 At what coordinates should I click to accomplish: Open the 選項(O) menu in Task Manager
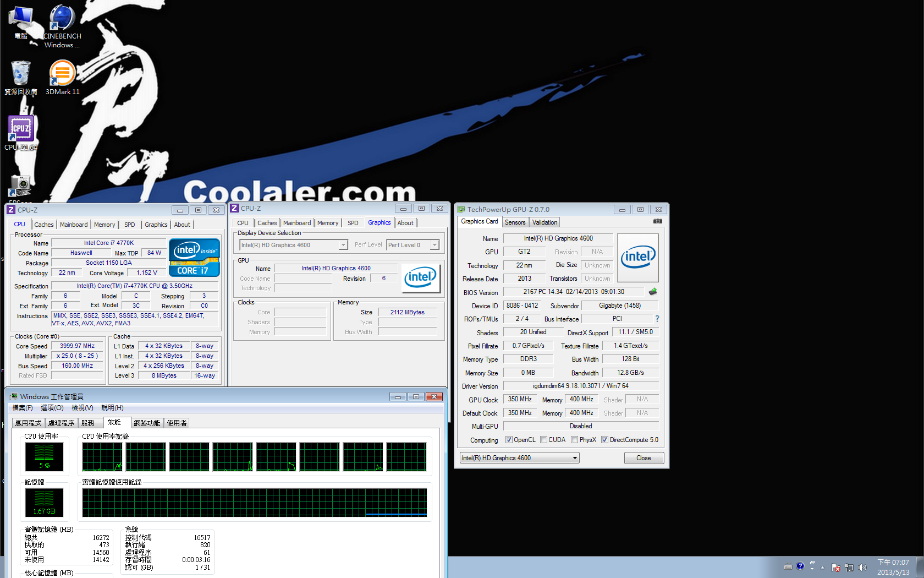point(52,408)
